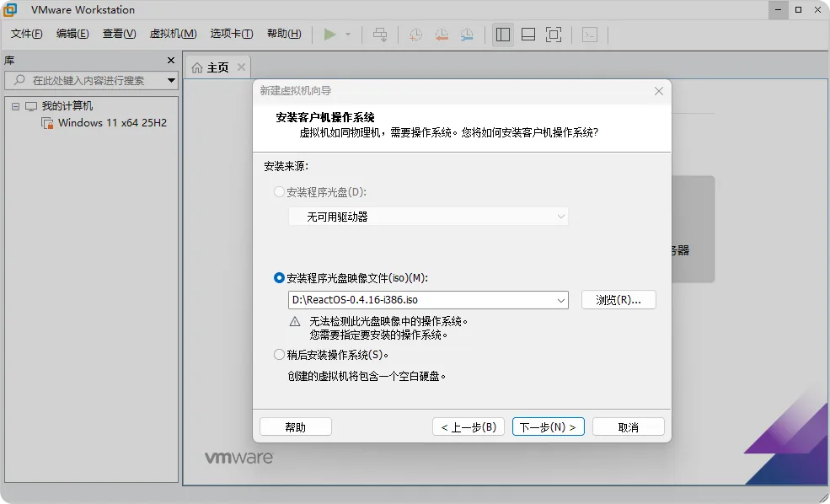
Task: Proceed with the 下一步(N) button
Action: click(549, 426)
